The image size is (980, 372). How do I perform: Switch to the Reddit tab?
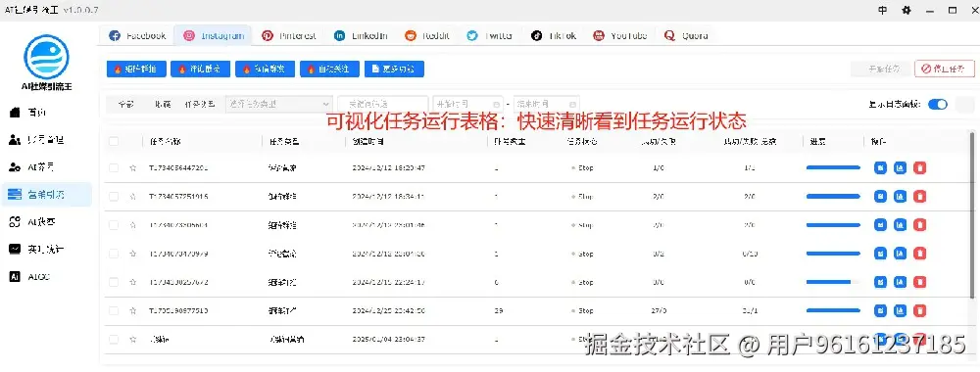(427, 35)
